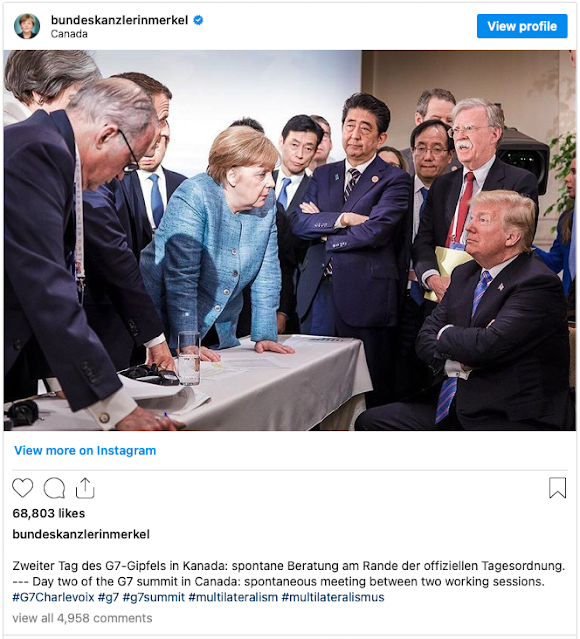Like the post with the heart icon

[22, 488]
